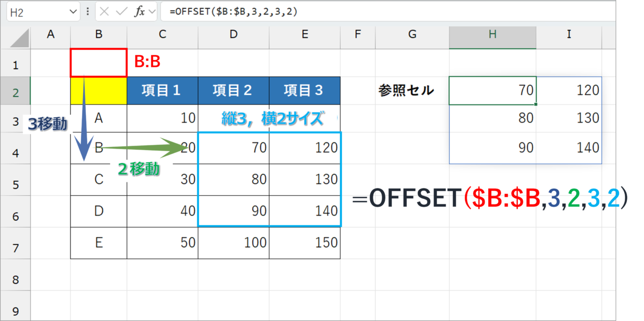
Task: Select row 3 header
Action: (x=15, y=119)
